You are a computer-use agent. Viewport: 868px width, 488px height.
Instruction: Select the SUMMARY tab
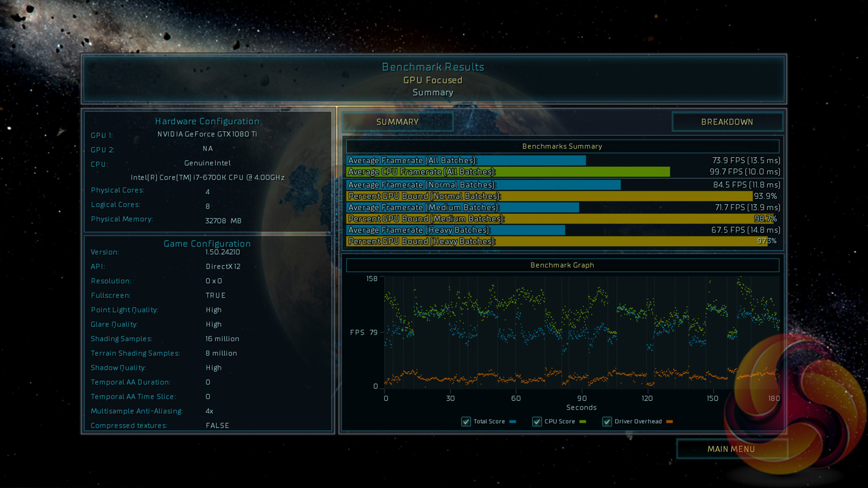click(x=397, y=122)
